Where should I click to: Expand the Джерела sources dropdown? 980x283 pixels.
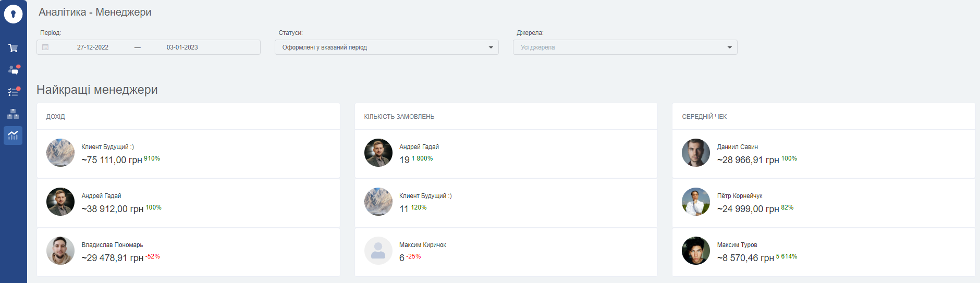point(625,47)
